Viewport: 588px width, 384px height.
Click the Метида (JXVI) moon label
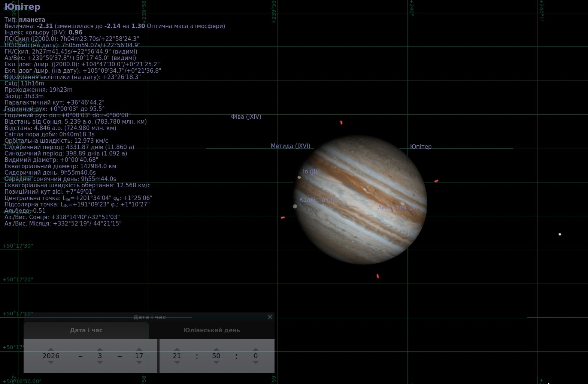(291, 146)
